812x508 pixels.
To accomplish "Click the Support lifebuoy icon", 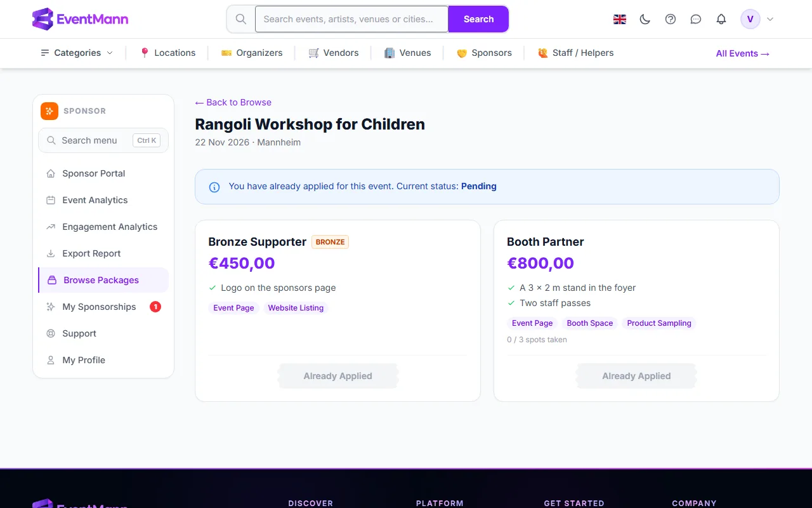I will [x=51, y=333].
